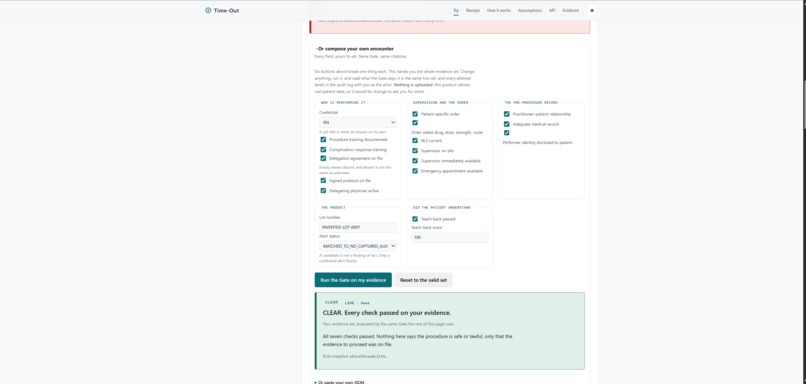Click the Time-Out logo icon
806x384 pixels.
click(208, 10)
